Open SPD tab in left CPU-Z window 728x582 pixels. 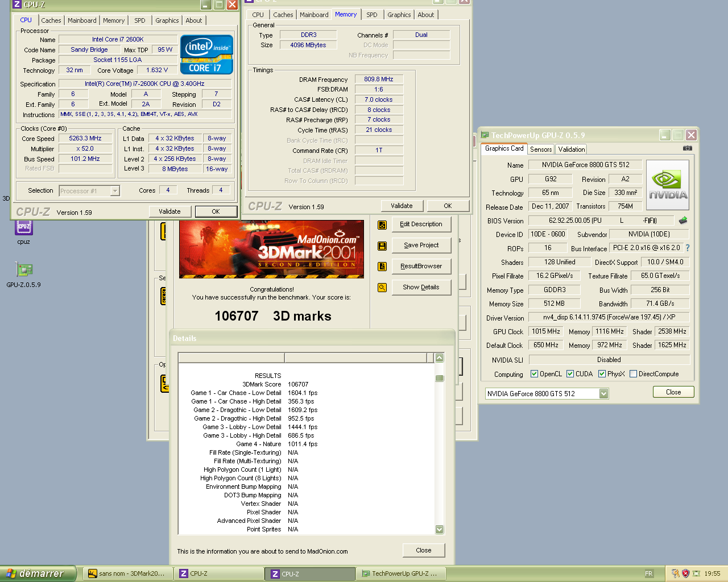pyautogui.click(x=140, y=20)
